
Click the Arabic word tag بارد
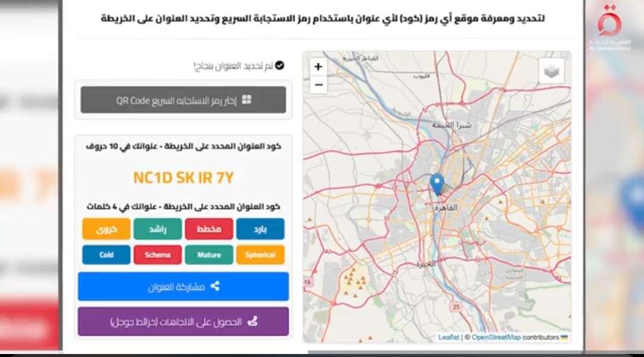click(260, 229)
